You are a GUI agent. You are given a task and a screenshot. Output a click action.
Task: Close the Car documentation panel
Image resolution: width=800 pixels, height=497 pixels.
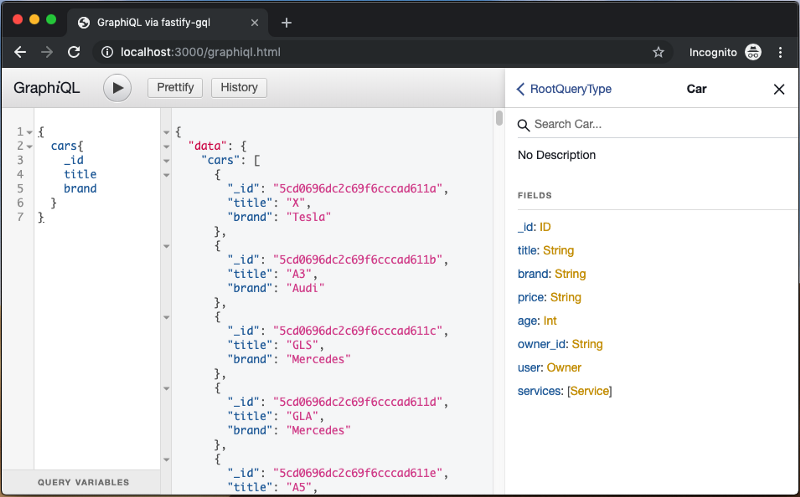coord(779,89)
